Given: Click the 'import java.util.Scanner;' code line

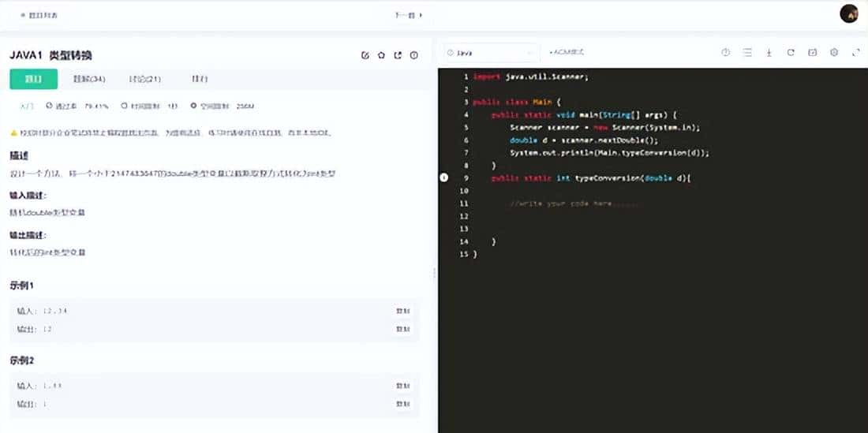Looking at the screenshot, I should click(530, 77).
